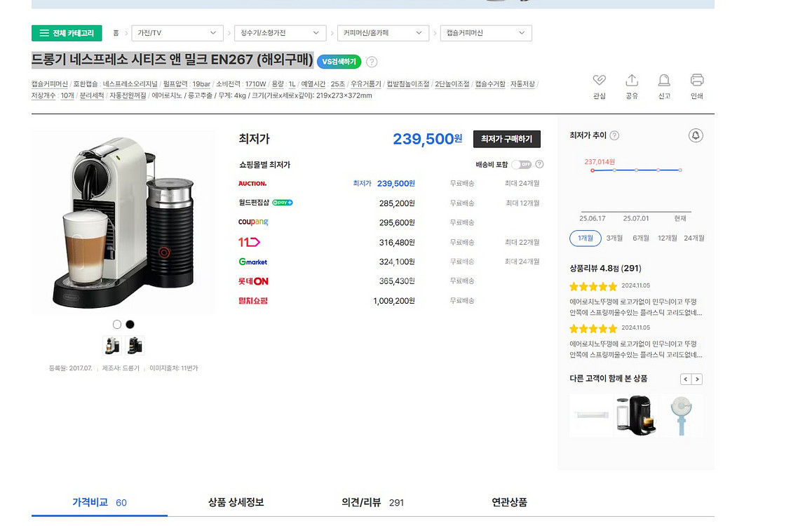The image size is (812, 526).
Task: Click 이미지출처: 11번가 text
Action: (173, 368)
